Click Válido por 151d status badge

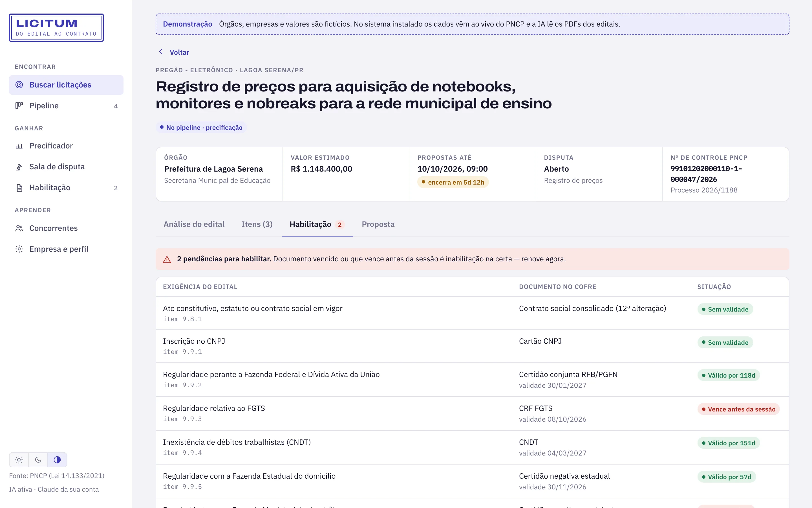pos(729,443)
